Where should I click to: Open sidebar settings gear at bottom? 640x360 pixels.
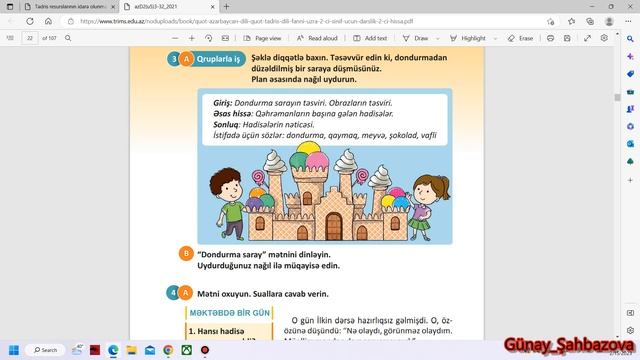(x=630, y=330)
